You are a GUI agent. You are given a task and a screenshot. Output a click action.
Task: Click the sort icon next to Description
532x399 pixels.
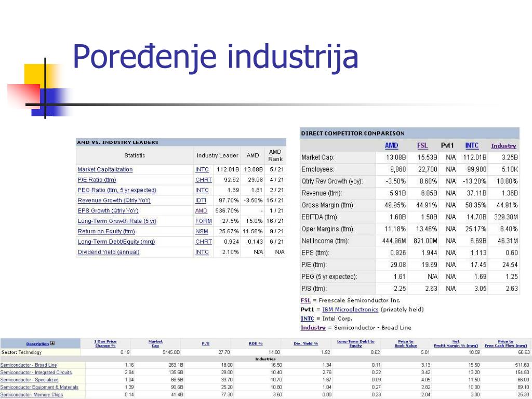click(52, 343)
